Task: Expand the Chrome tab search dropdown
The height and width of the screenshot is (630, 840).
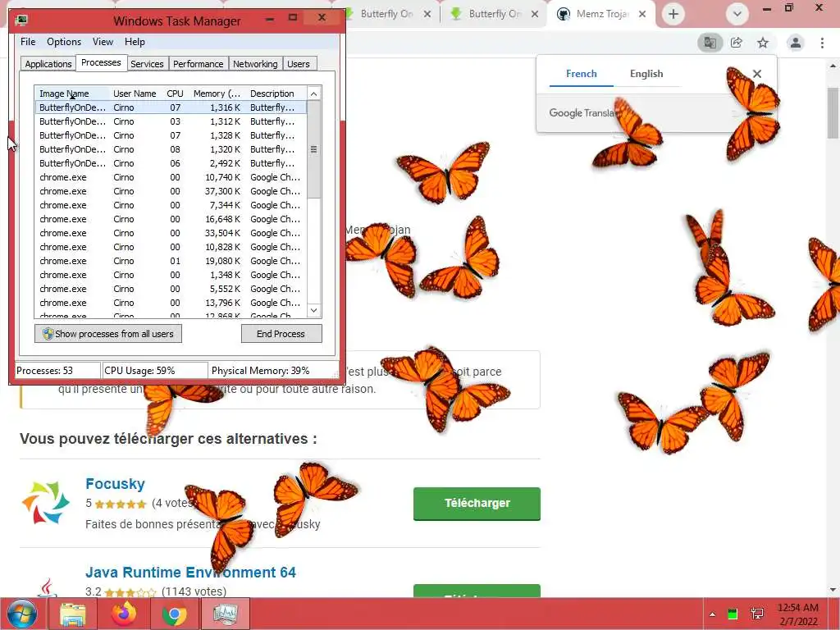Action: (x=737, y=14)
